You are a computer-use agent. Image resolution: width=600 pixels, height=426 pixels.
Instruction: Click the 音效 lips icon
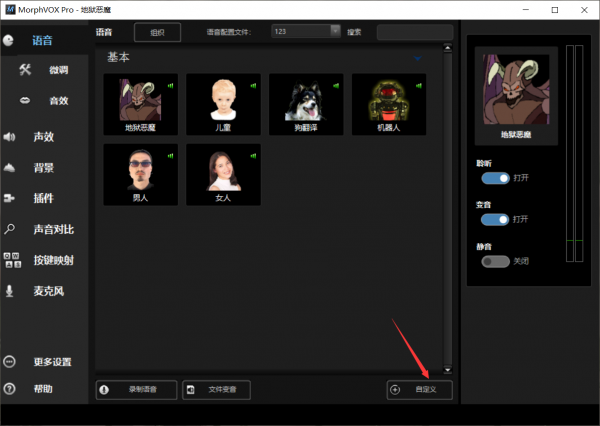pyautogui.click(x=25, y=100)
